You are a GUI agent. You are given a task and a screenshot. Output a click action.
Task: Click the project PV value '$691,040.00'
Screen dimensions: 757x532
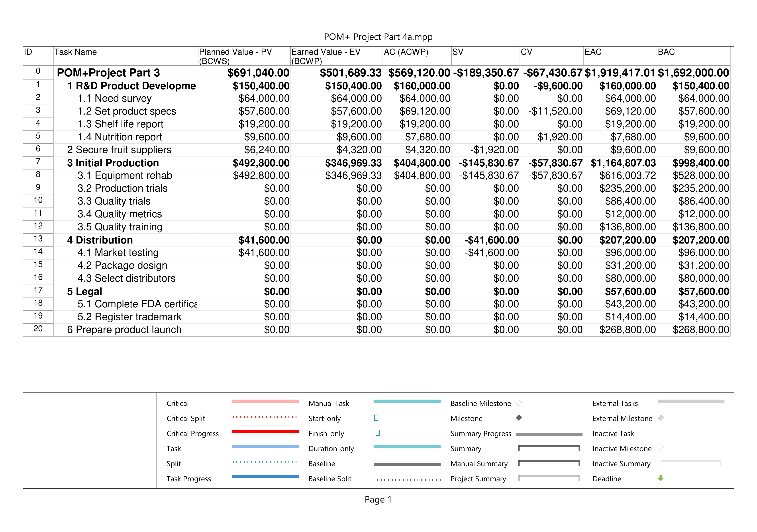[x=258, y=72]
